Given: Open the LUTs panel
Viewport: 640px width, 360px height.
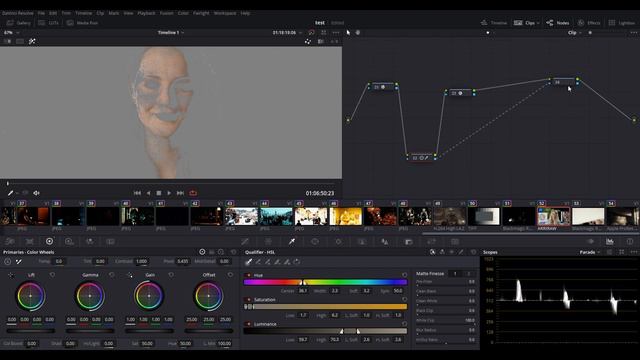Looking at the screenshot, I should tap(48, 23).
